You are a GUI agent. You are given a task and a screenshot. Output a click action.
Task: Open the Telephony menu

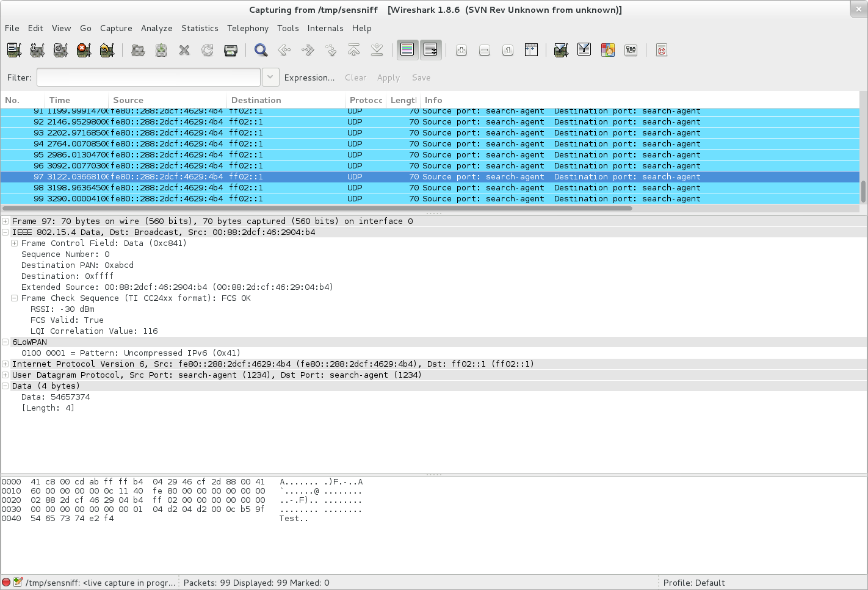(248, 28)
